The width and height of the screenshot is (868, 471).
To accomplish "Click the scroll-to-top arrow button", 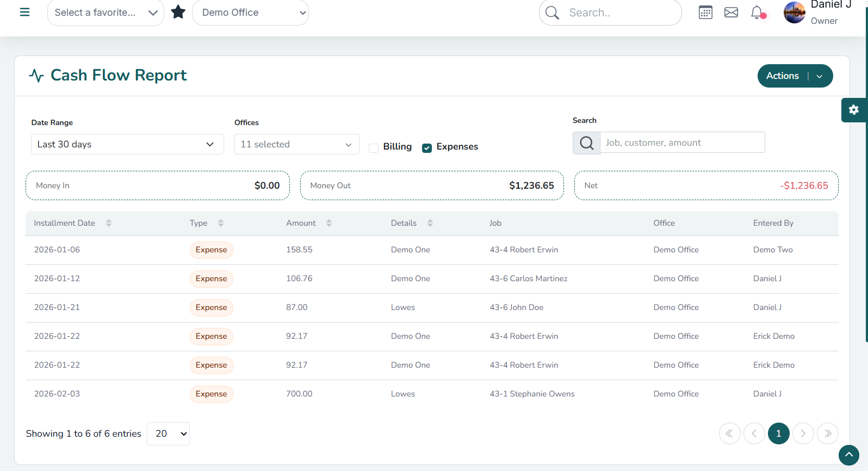I will tap(848, 455).
